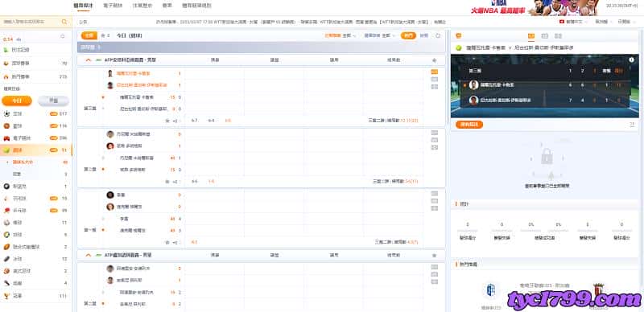The width and height of the screenshot is (644, 312).
Task: Open first match's orange-highlighted player name
Action: tap(133, 73)
